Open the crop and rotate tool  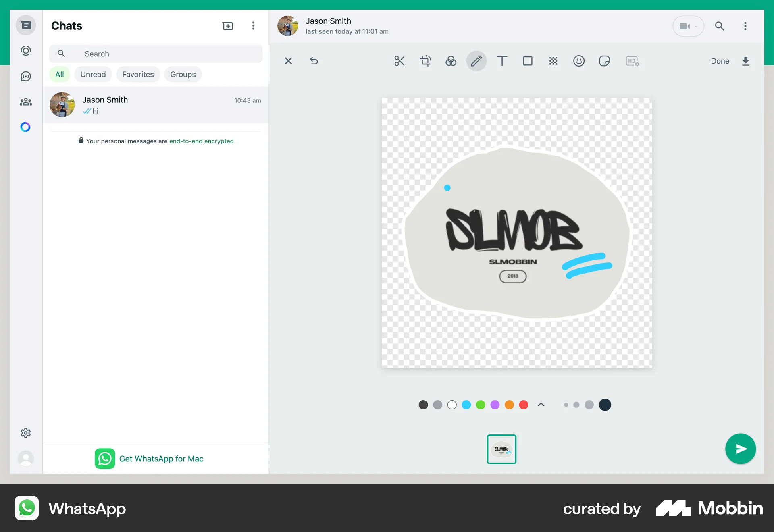pos(425,61)
